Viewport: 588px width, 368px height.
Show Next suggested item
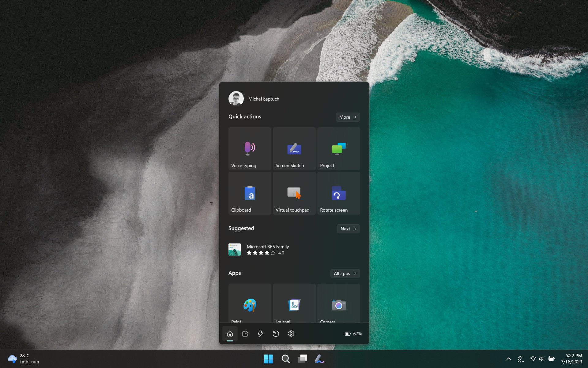(x=348, y=229)
